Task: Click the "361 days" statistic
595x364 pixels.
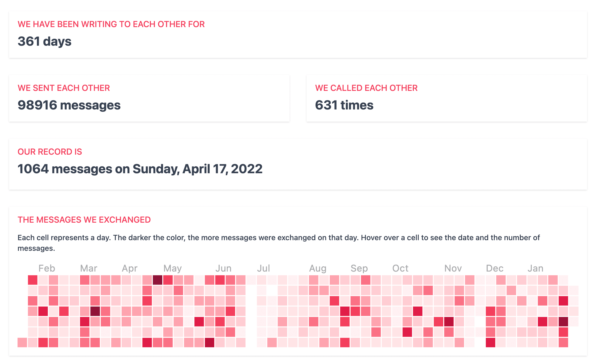Action: click(45, 41)
